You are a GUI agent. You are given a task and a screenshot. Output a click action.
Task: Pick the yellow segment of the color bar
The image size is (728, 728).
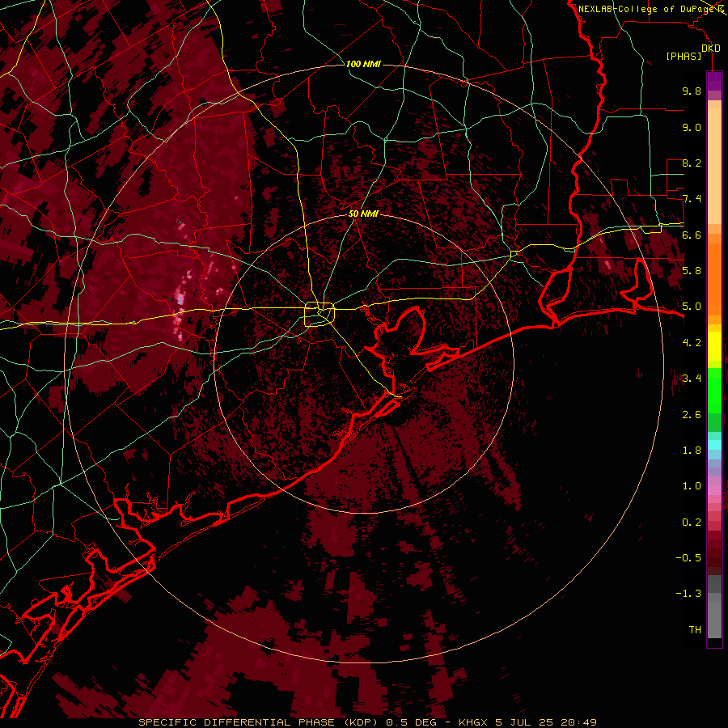714,346
